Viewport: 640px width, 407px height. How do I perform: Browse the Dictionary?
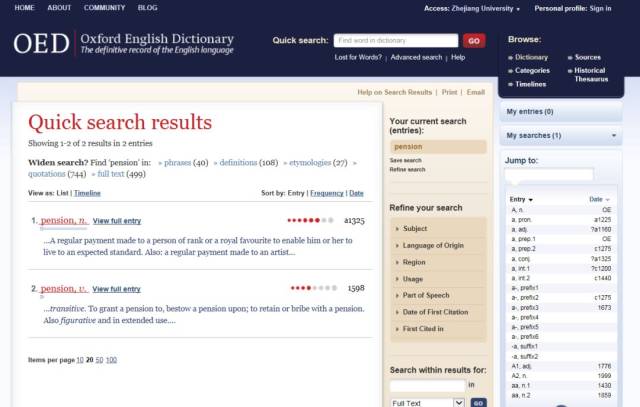coord(531,58)
